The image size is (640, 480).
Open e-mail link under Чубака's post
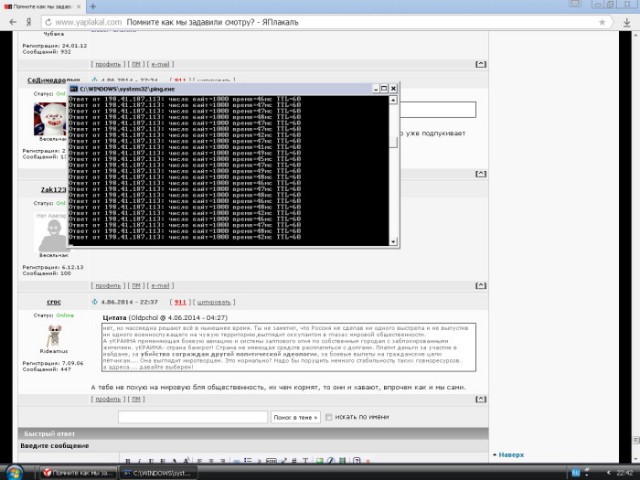160,64
